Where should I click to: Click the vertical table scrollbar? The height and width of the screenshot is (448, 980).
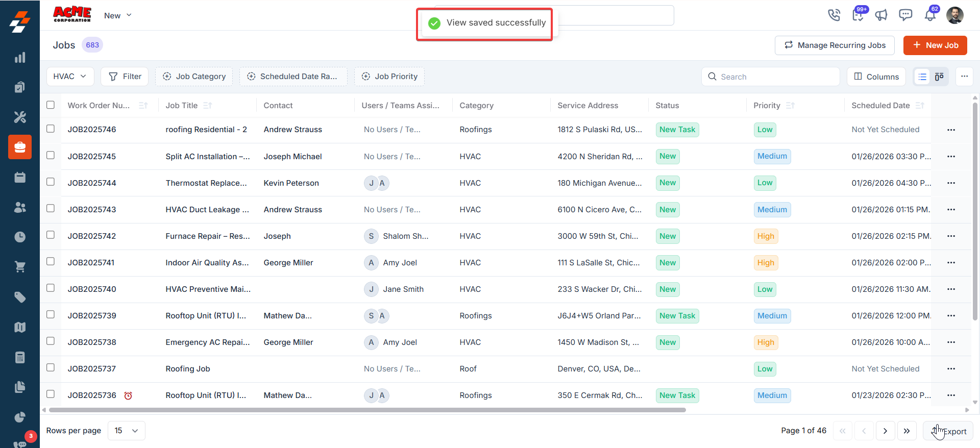pyautogui.click(x=975, y=212)
